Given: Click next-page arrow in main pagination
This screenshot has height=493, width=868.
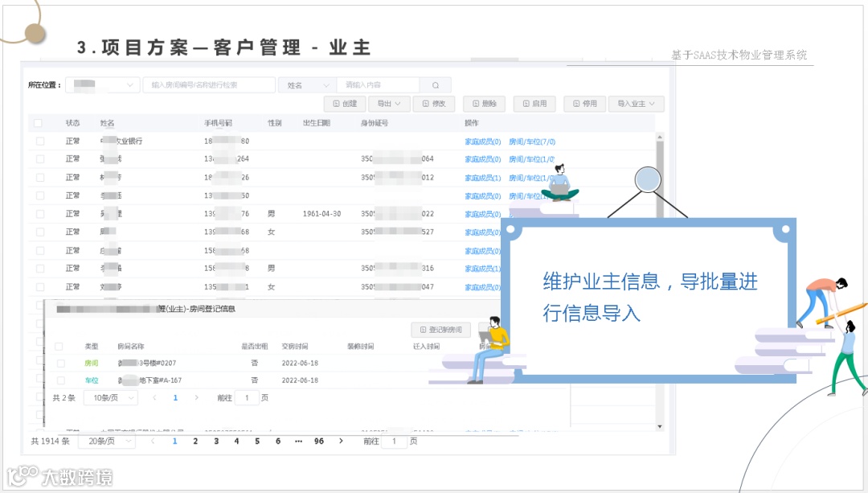Looking at the screenshot, I should (x=341, y=442).
